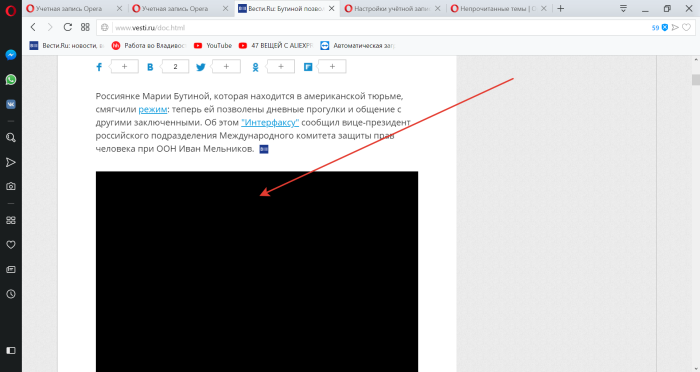Share article on Twitter
Image resolution: width=700 pixels, height=372 pixels.
(x=201, y=67)
